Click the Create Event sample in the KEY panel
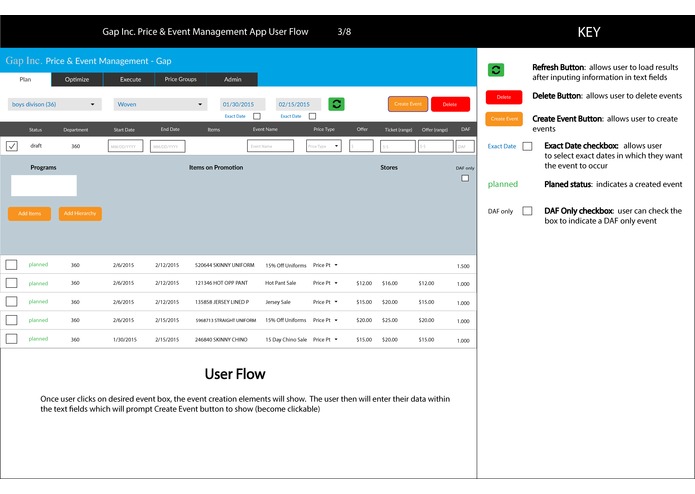This screenshot has width=695, height=494. pos(504,119)
